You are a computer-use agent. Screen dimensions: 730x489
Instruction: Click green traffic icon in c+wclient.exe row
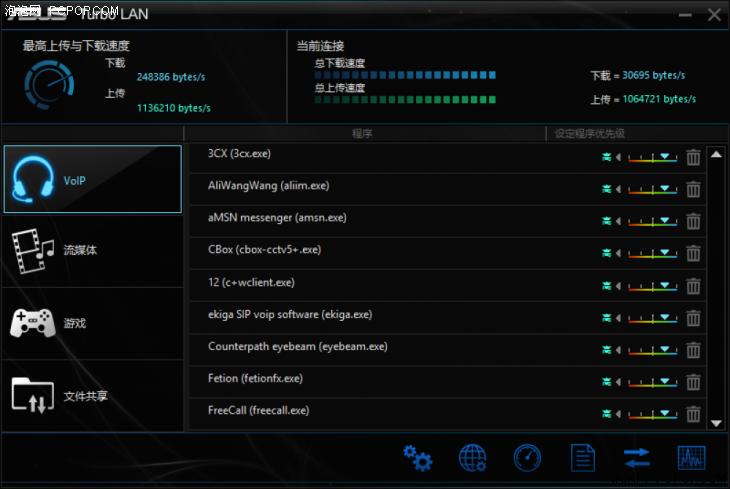pos(606,286)
